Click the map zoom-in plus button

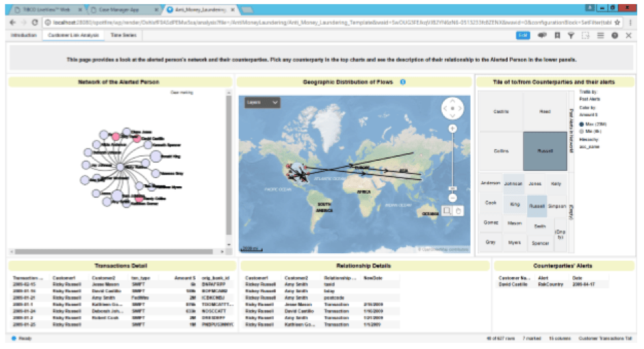click(x=452, y=129)
